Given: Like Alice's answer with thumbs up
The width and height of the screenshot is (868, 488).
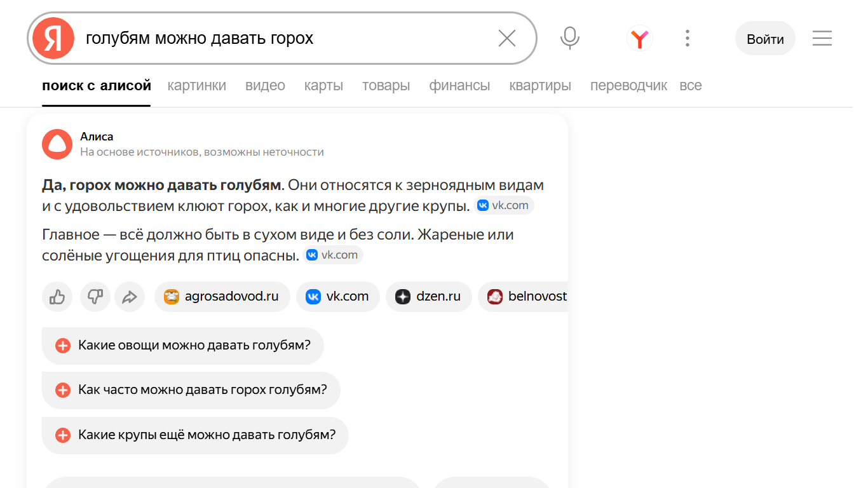Looking at the screenshot, I should (57, 297).
